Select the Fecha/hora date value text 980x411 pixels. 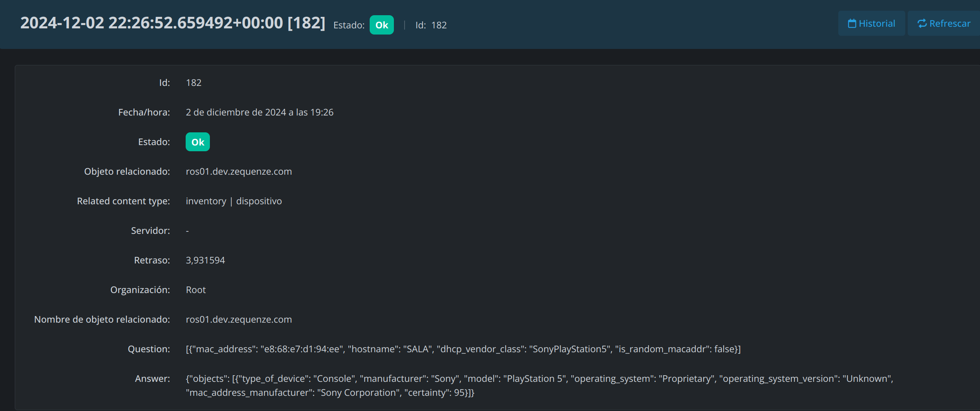259,113
